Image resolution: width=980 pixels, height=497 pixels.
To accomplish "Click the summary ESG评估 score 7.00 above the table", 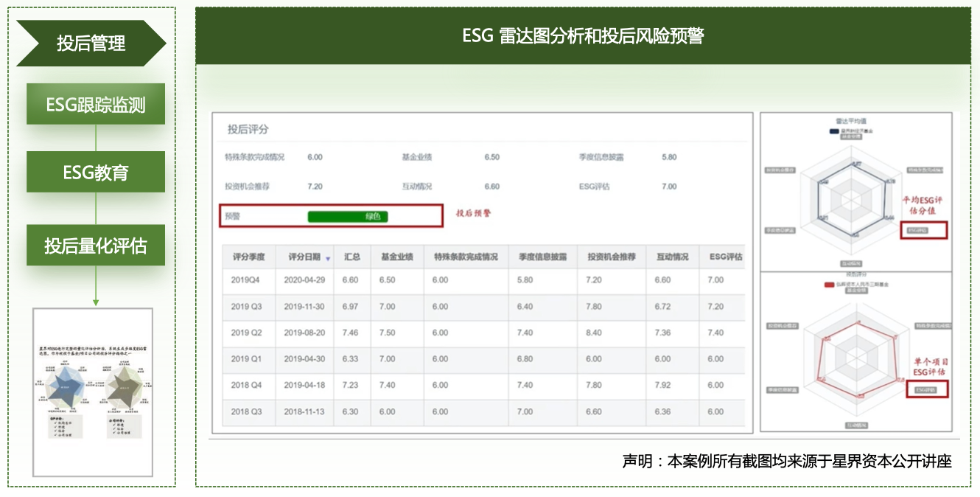I will point(669,187).
